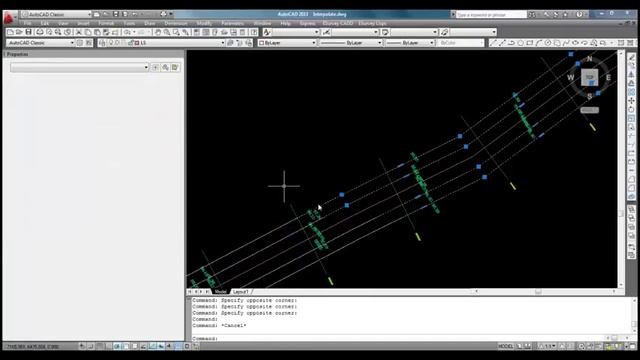Click the Text Style icon
This screenshot has width=640, height=360.
tap(267, 32)
